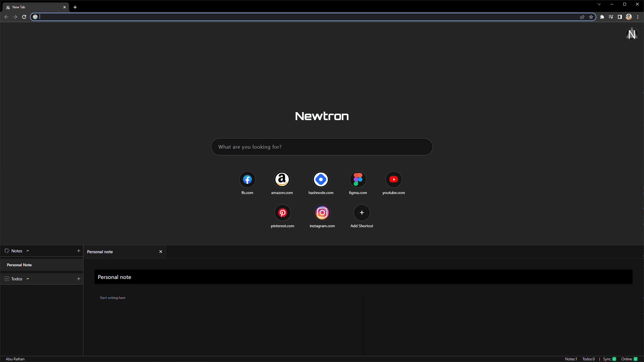Open the tab search dropdown arrow

click(599, 4)
